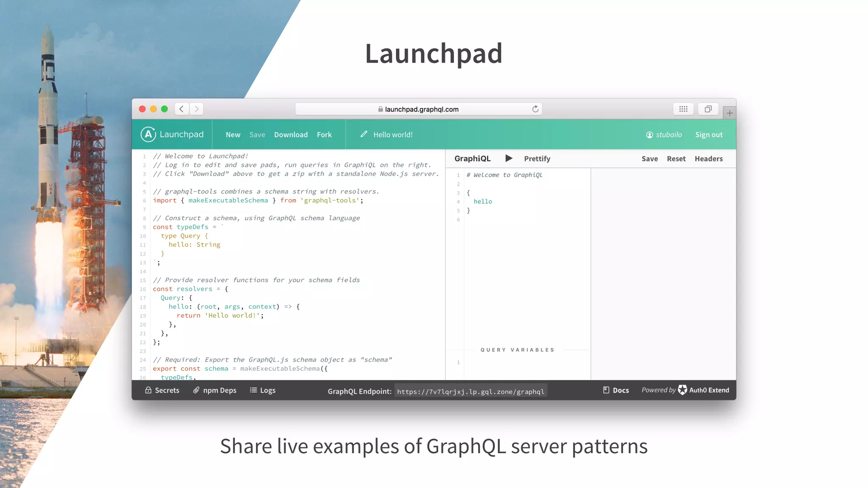This screenshot has width=868, height=488.
Task: Click the show all tabs icon
Action: [x=708, y=109]
